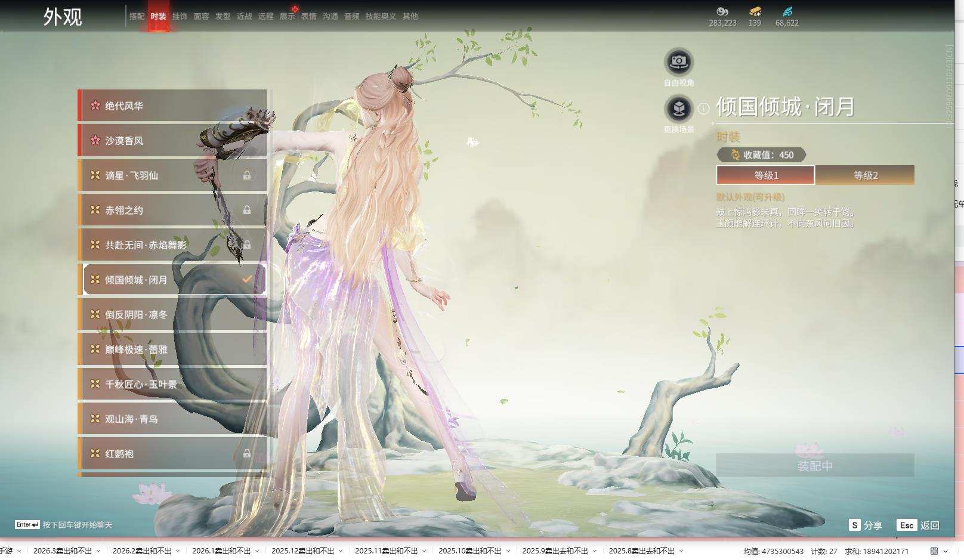Open the 2025.9卖出去和不出 sheet tab

tap(555, 551)
